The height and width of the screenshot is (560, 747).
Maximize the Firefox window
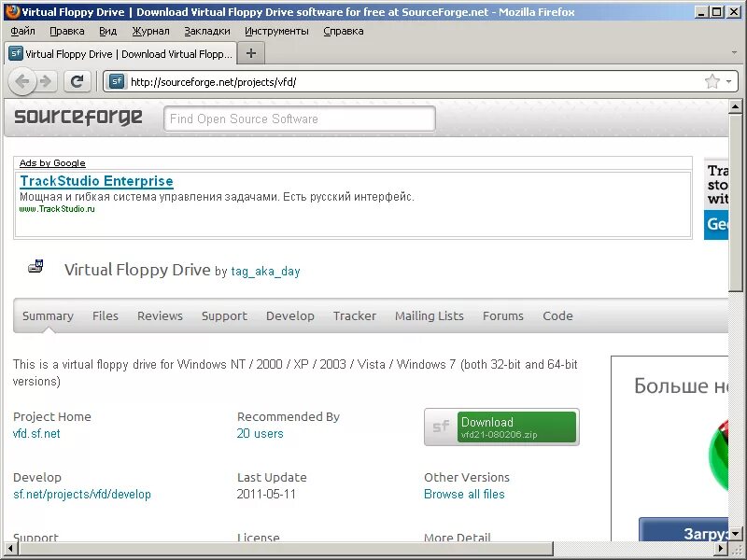tap(716, 12)
